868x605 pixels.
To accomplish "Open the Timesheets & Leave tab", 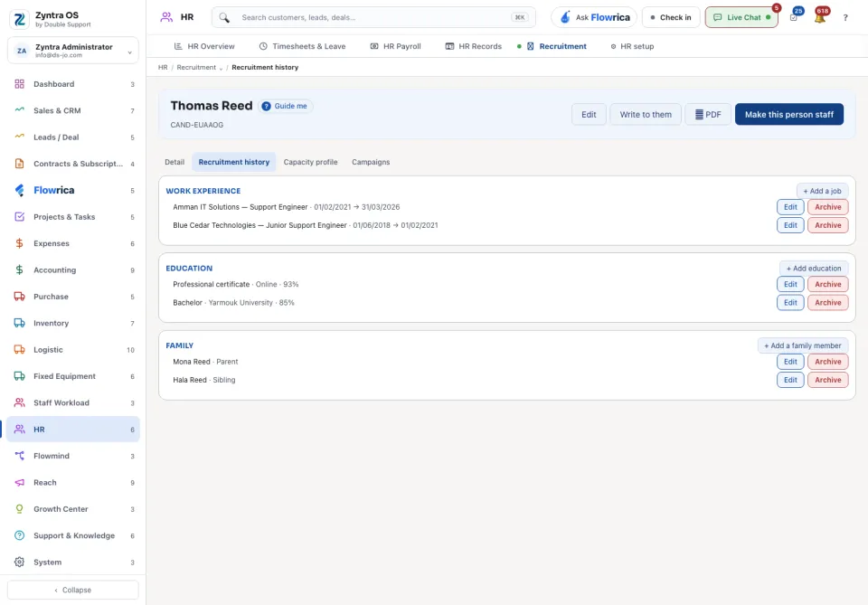I will (x=302, y=46).
